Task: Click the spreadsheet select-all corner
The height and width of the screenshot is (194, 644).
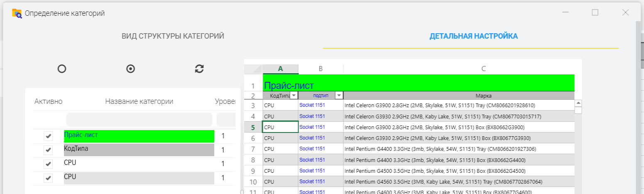Action: pos(253,69)
